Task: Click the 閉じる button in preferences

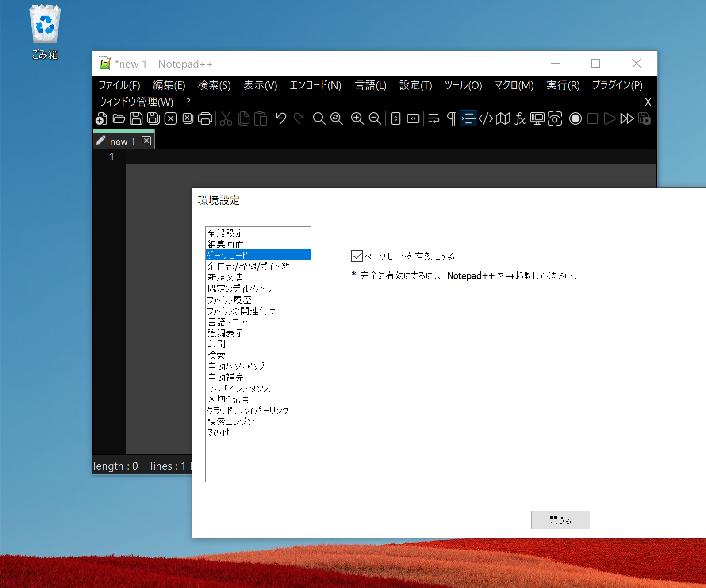Action: pos(560,520)
